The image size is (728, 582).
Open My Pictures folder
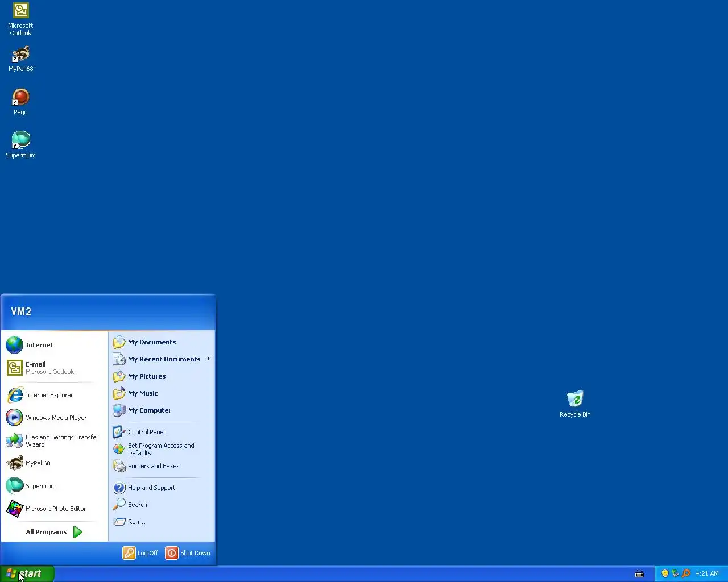tap(162, 376)
